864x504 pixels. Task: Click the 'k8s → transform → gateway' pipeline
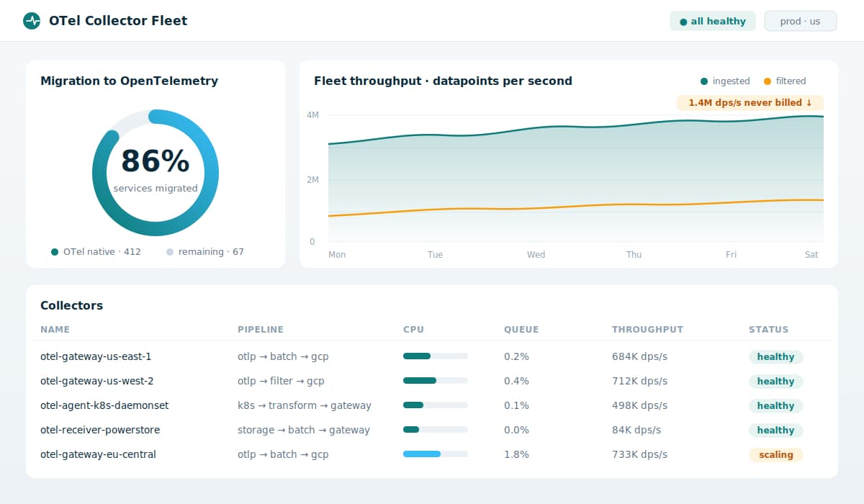click(x=305, y=405)
